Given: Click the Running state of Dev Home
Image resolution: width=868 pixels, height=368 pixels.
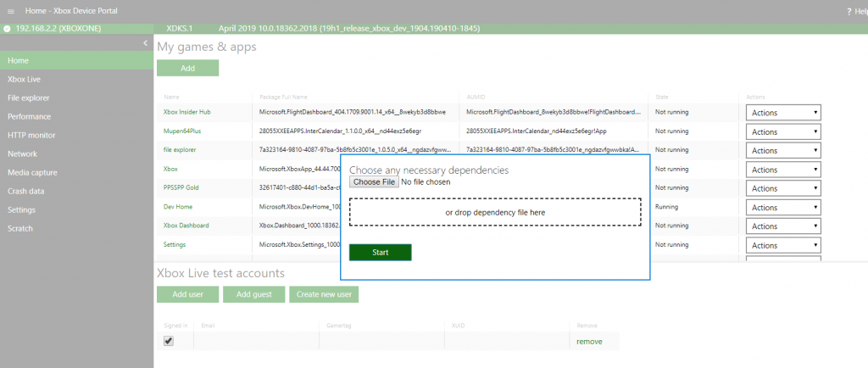Looking at the screenshot, I should pyautogui.click(x=666, y=206).
